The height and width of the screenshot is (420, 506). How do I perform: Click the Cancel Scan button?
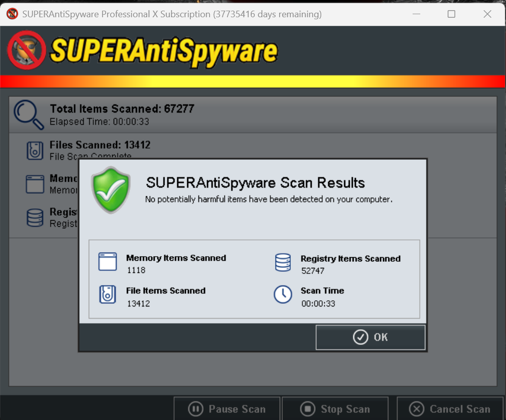click(450, 409)
